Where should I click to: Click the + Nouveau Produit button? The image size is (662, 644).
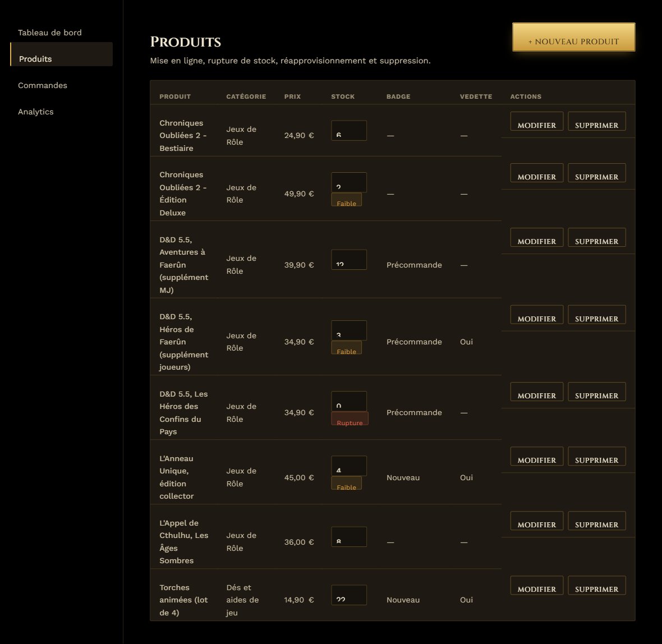(x=573, y=37)
